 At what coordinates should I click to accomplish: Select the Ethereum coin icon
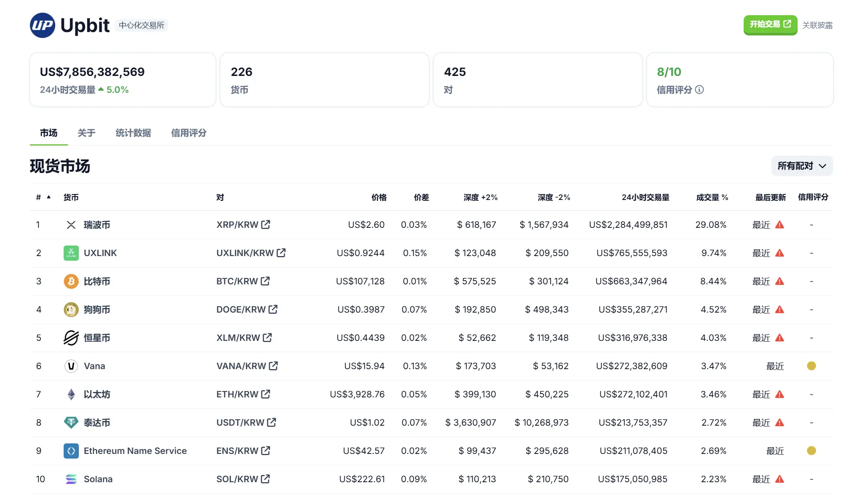(x=71, y=394)
